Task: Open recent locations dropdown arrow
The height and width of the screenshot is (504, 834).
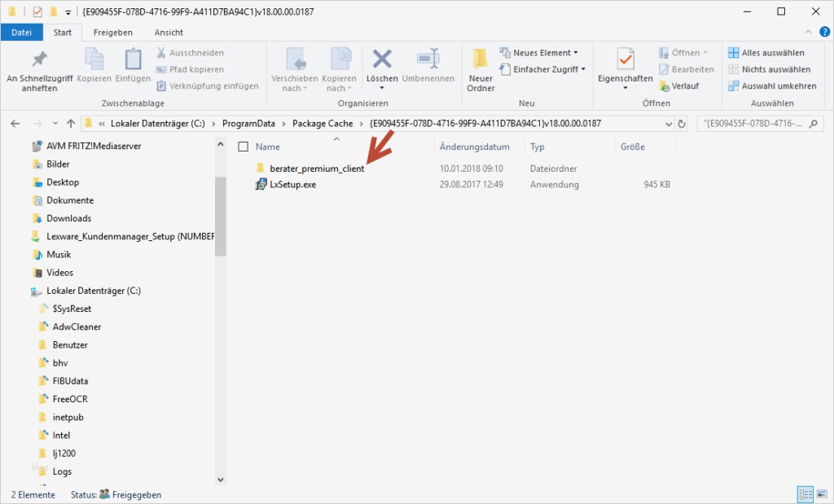Action: click(55, 124)
